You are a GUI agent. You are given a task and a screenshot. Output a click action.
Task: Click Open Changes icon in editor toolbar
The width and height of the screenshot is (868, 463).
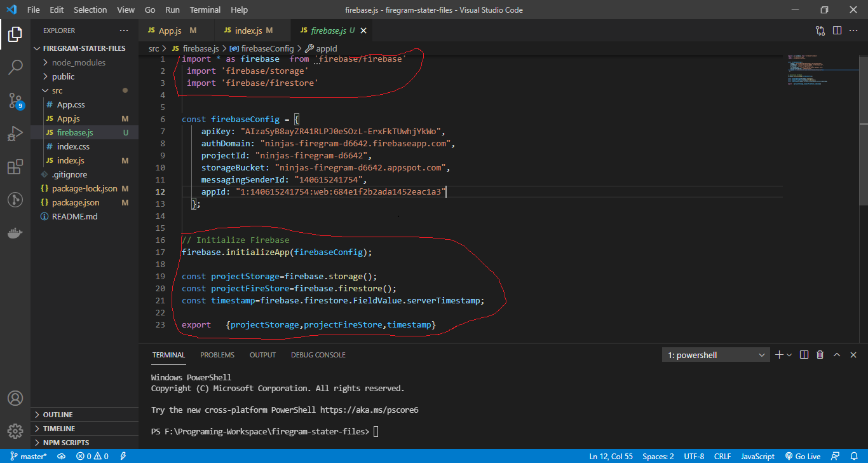(x=820, y=31)
